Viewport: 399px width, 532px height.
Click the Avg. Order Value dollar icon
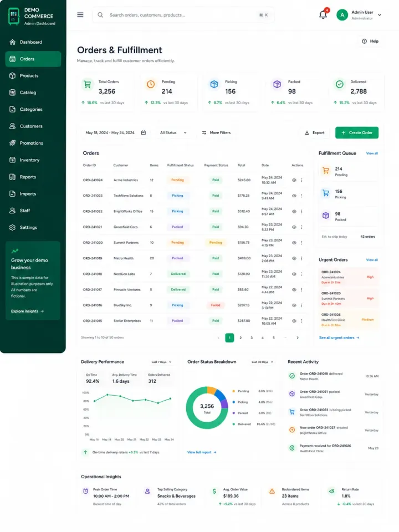point(214,492)
